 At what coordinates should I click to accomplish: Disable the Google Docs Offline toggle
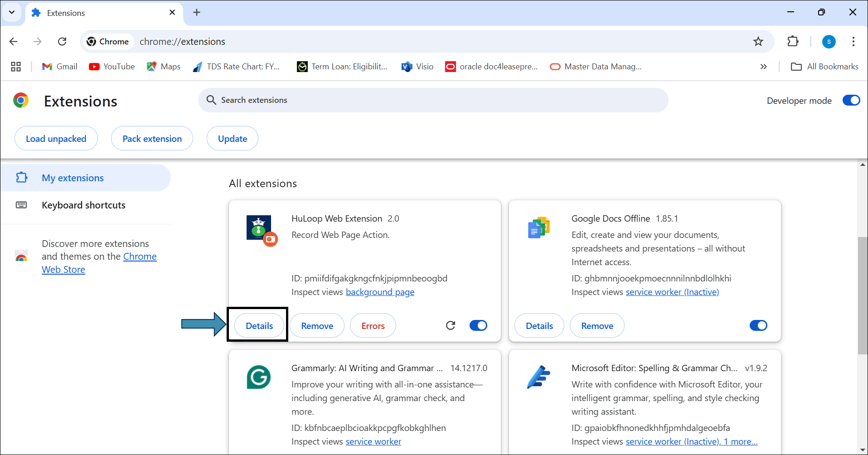tap(758, 325)
